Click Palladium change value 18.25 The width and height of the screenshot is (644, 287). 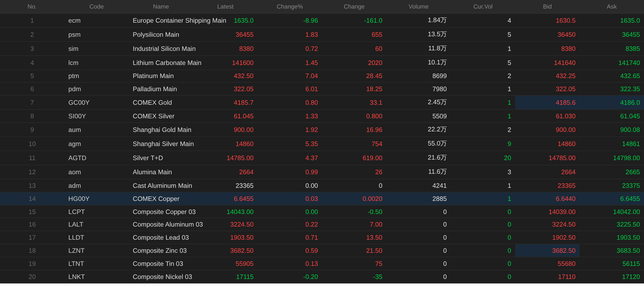[374, 89]
